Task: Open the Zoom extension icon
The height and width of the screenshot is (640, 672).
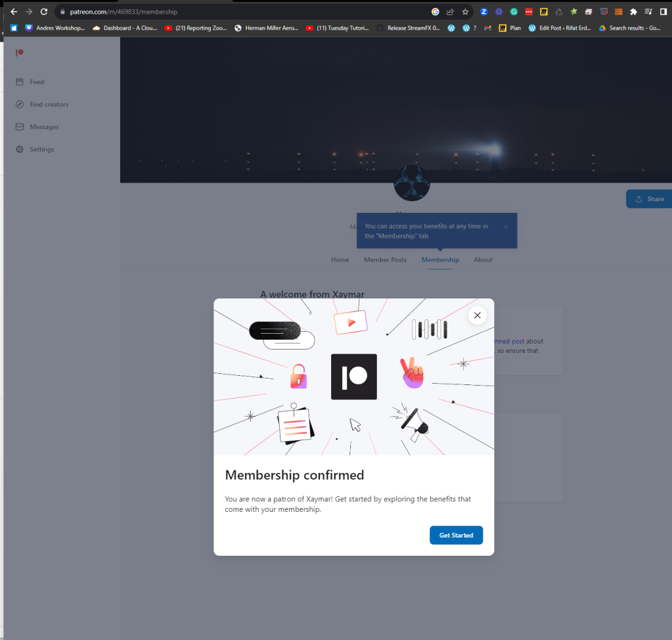Action: coord(484,12)
